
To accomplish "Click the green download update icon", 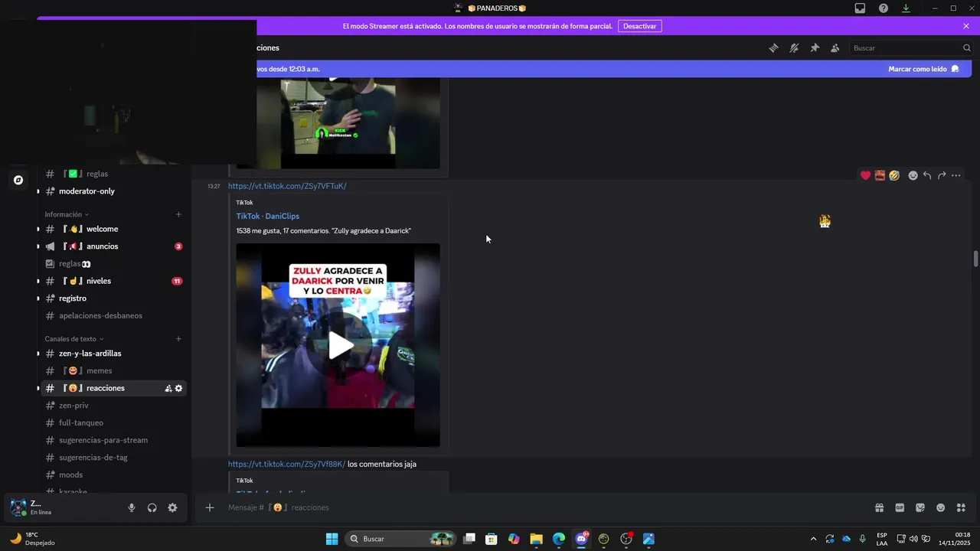I will tap(906, 8).
